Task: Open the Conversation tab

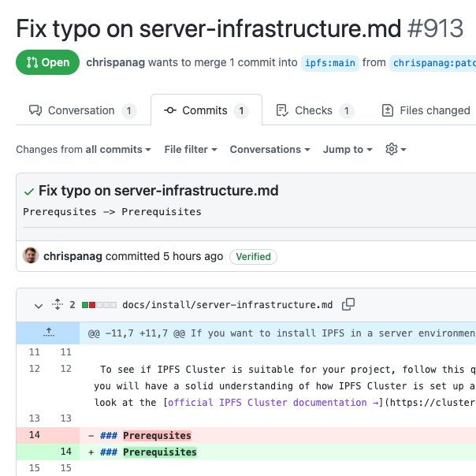Action: (x=83, y=110)
